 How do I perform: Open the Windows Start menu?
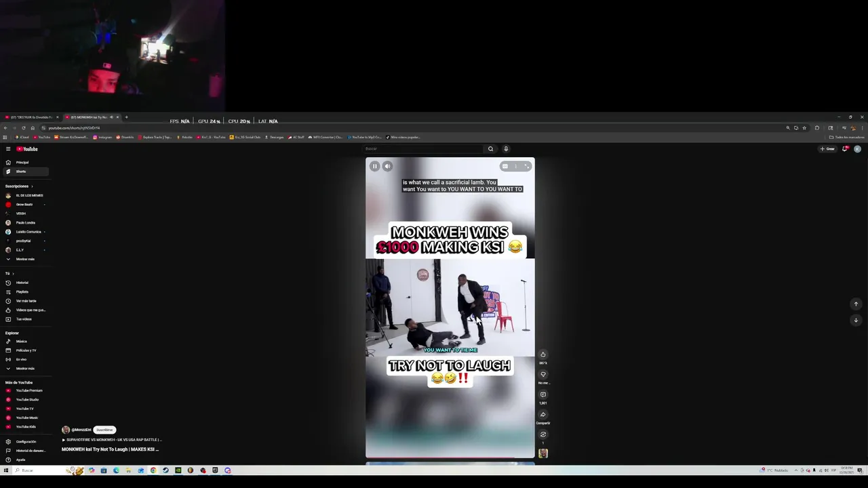[6, 470]
